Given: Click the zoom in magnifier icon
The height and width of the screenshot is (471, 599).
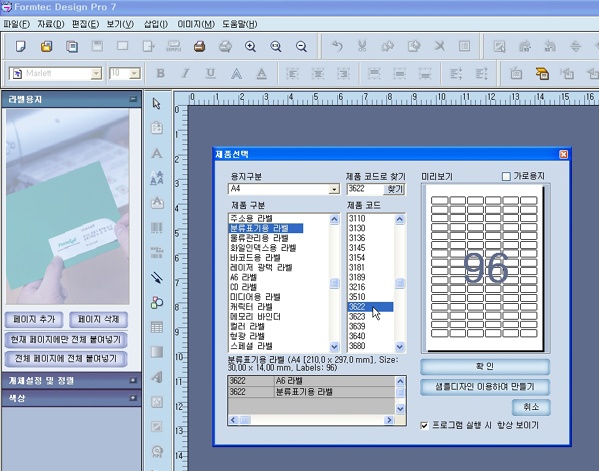Looking at the screenshot, I should pyautogui.click(x=250, y=47).
